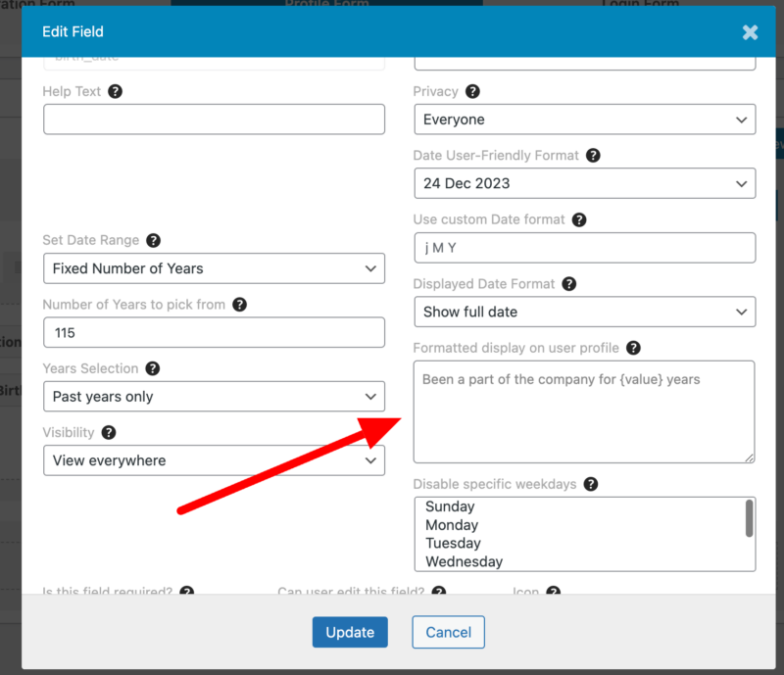The width and height of the screenshot is (784, 675).
Task: Click the Update button
Action: [350, 632]
